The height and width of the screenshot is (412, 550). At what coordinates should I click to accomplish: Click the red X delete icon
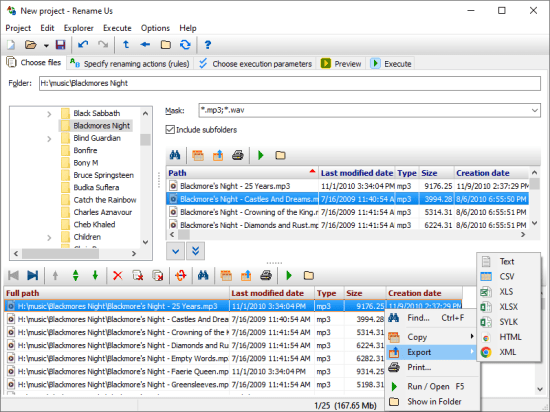tap(118, 276)
